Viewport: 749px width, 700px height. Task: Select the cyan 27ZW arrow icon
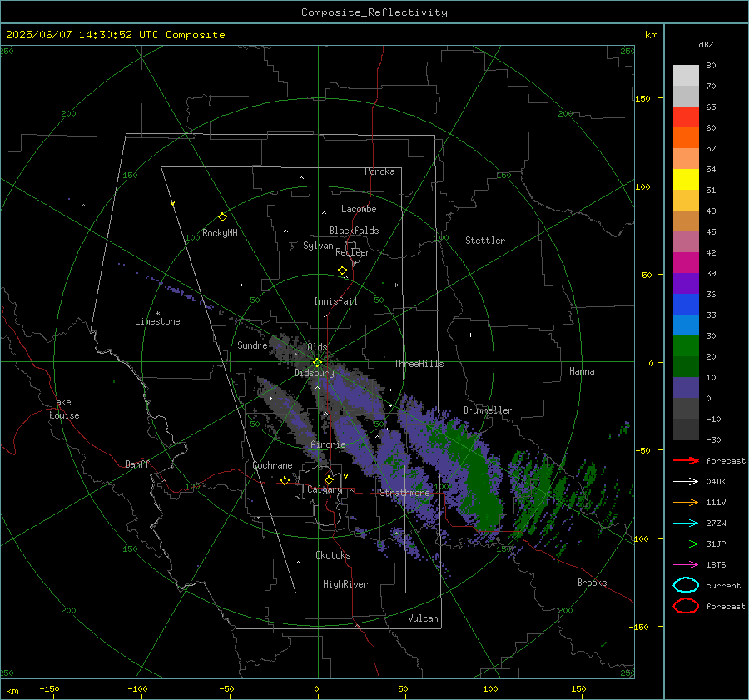coord(686,524)
